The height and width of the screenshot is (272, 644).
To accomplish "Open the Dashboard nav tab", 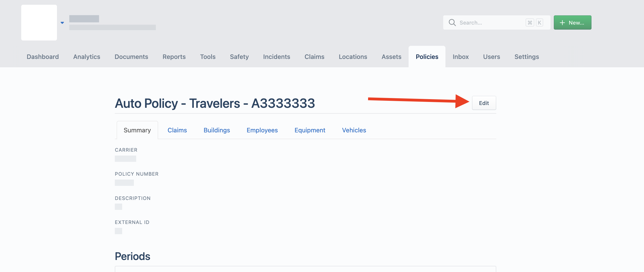I will tap(43, 57).
